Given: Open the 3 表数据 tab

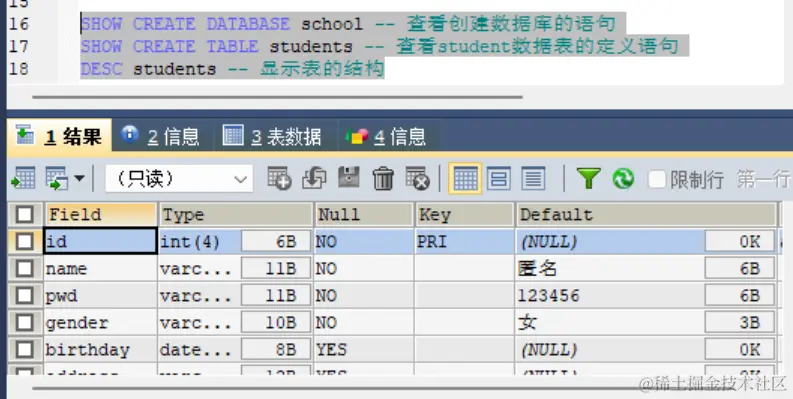Looking at the screenshot, I should pos(273,136).
